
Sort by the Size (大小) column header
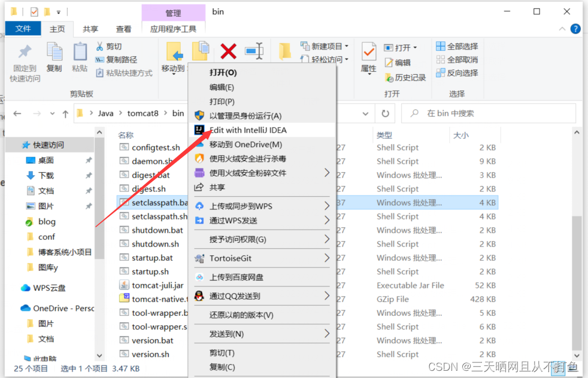(x=461, y=135)
